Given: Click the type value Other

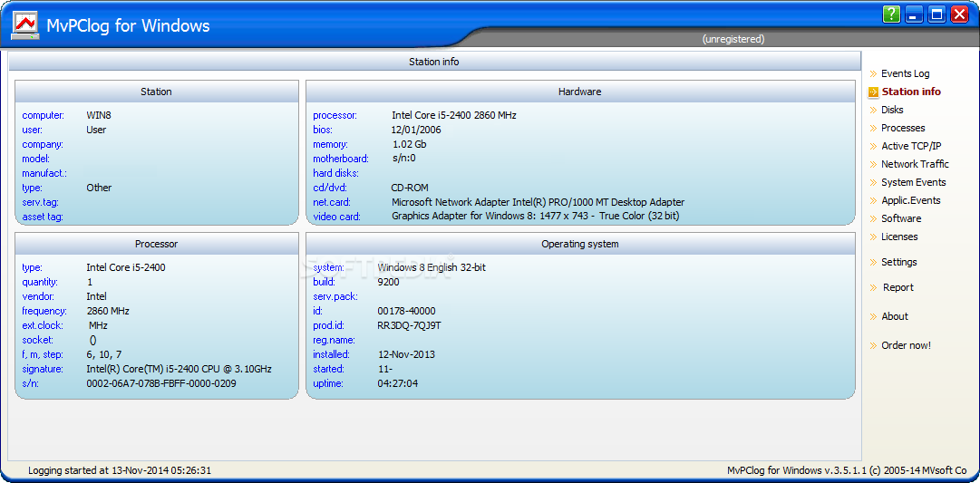Looking at the screenshot, I should pos(99,188).
